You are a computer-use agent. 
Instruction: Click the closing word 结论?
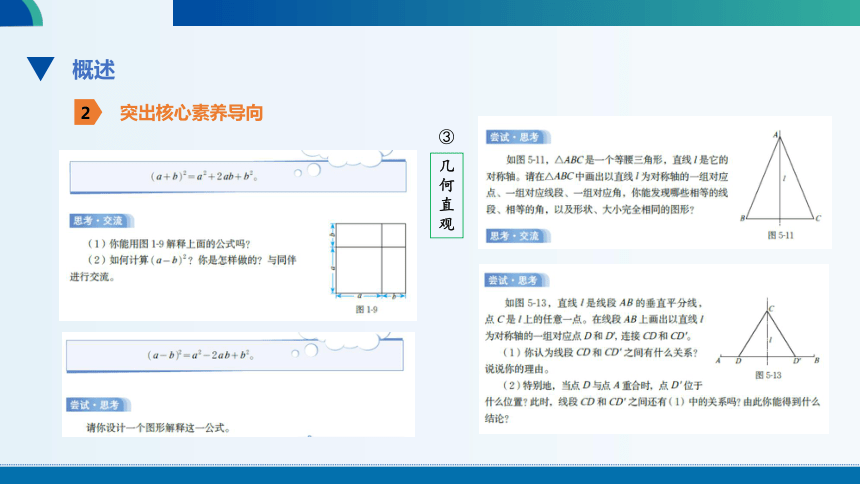[x=497, y=419]
